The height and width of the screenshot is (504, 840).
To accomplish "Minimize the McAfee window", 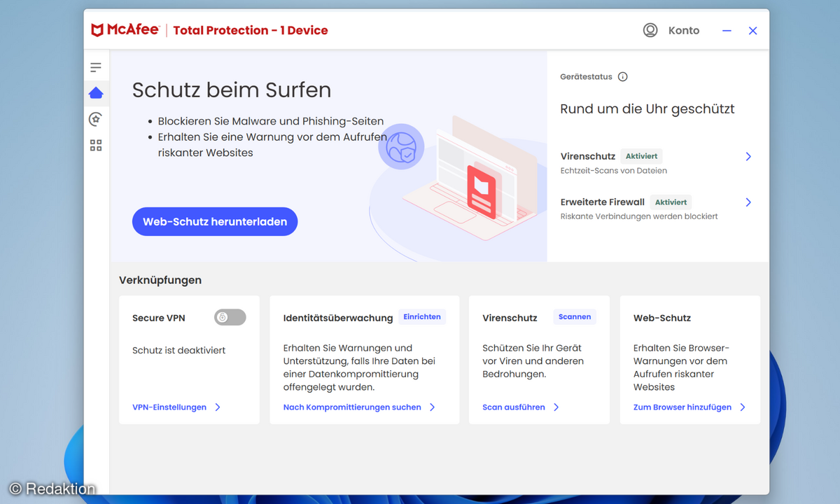I will tap(727, 31).
